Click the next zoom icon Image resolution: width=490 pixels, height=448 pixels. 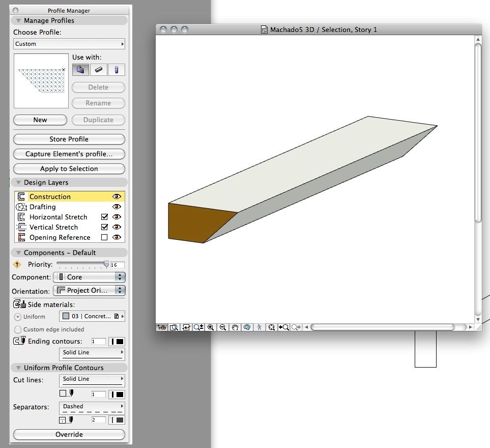point(296,327)
